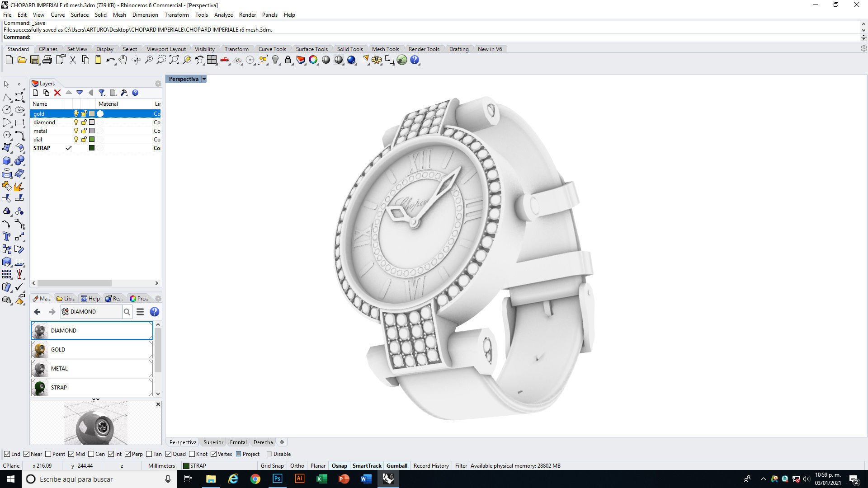Select the Box solid tool in sidebar

[x=7, y=161]
